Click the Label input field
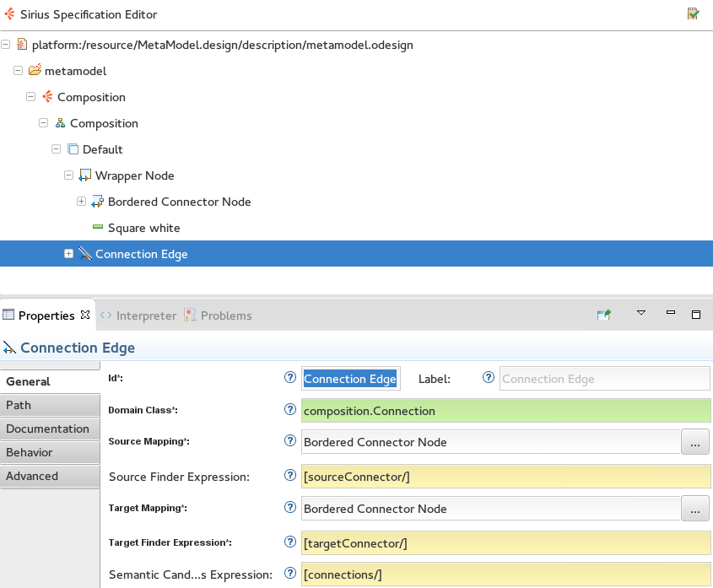 [x=605, y=378]
